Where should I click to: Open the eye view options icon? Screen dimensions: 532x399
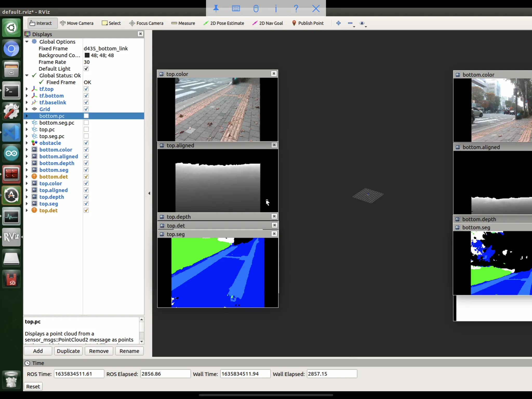[x=362, y=23]
